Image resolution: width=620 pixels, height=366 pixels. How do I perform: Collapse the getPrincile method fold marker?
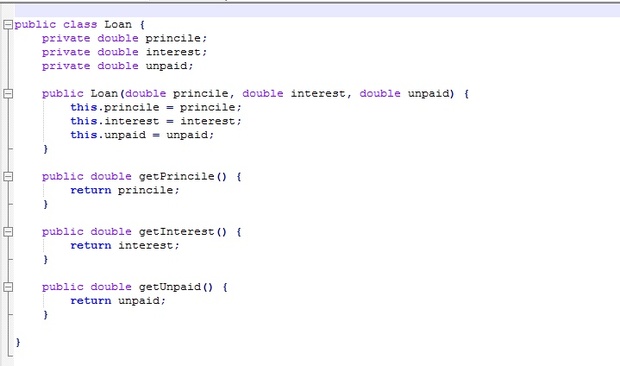(x=8, y=176)
